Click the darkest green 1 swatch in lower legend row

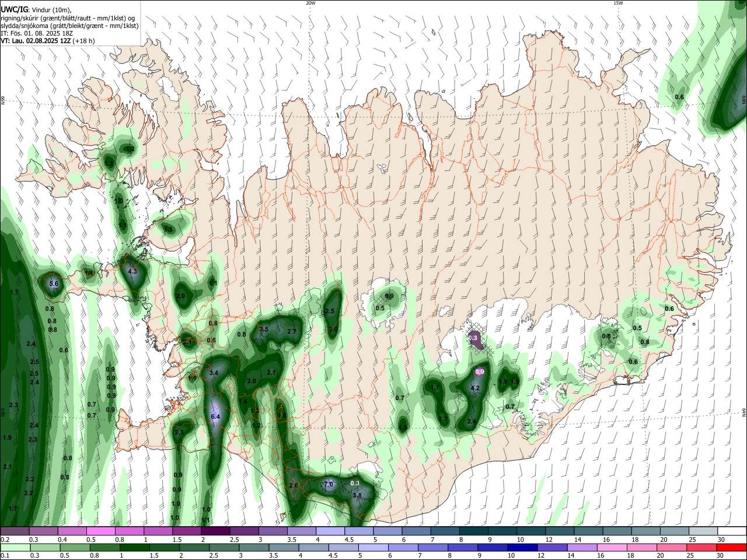(x=134, y=547)
